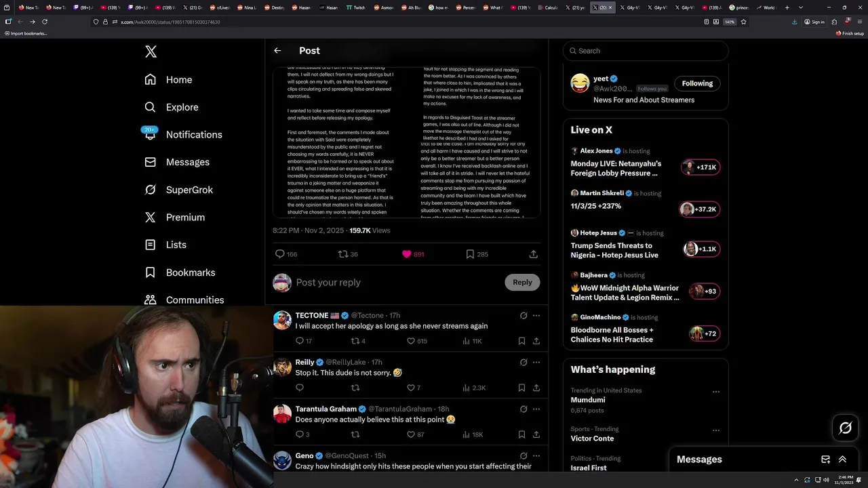
Task: Click the Grok icon on Geno's reply
Action: pos(524,456)
